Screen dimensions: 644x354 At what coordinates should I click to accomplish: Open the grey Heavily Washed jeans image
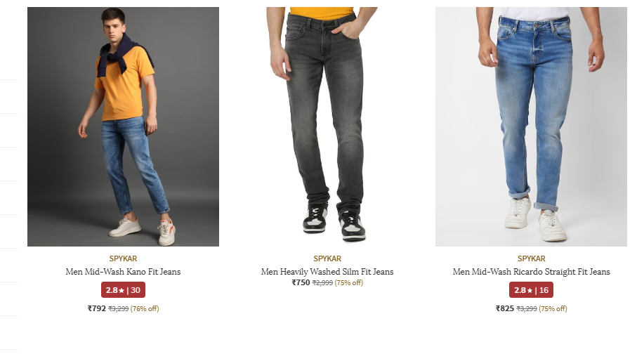click(327, 126)
